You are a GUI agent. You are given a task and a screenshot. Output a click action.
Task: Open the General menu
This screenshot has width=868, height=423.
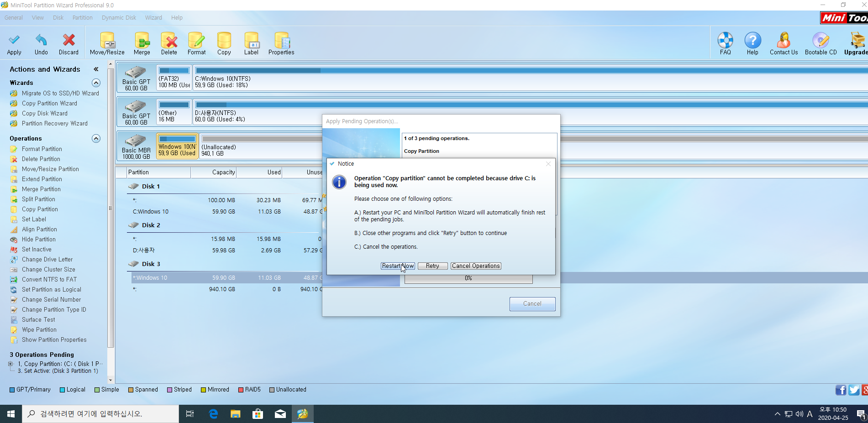(x=14, y=18)
